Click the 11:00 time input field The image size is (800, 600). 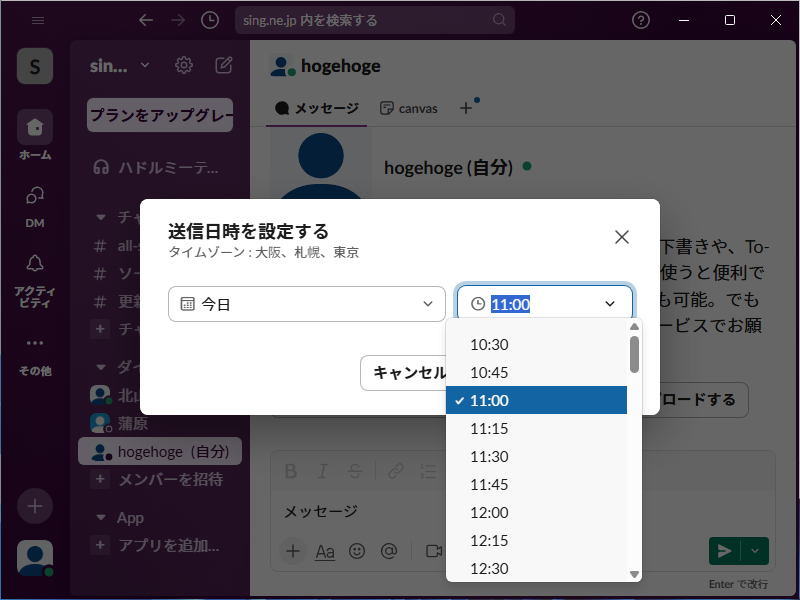point(545,304)
